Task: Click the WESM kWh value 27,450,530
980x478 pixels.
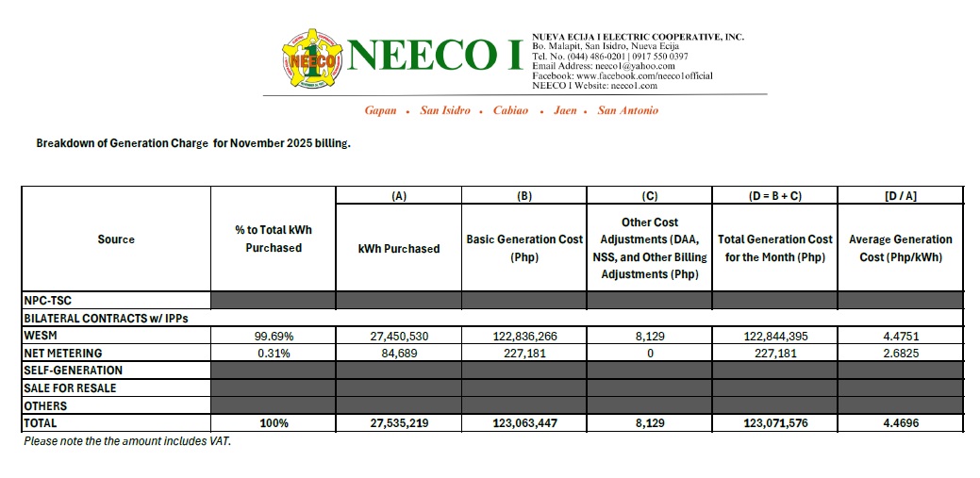Action: click(398, 336)
